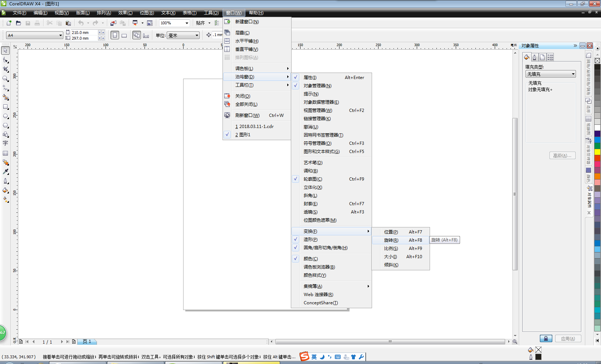Select the Ellipse tool
Screen dimensions: 601x364
pos(5,116)
